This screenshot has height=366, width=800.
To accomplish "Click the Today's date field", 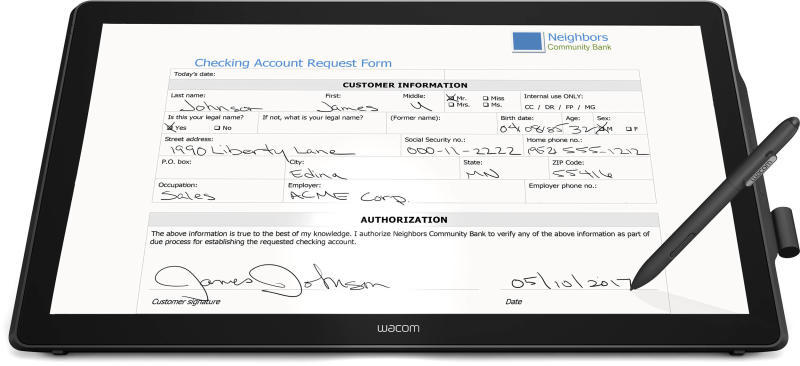I will [307, 74].
